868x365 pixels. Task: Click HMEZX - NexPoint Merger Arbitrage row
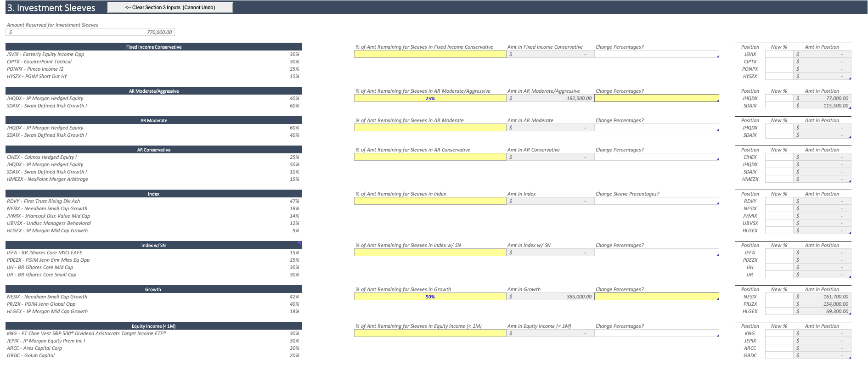pyautogui.click(x=153, y=179)
